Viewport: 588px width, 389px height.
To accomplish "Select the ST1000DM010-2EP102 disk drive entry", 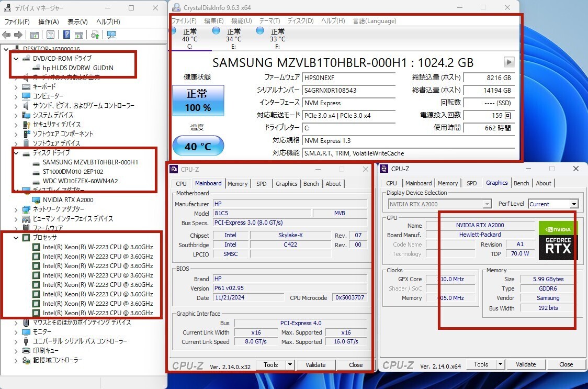I will pyautogui.click(x=73, y=172).
